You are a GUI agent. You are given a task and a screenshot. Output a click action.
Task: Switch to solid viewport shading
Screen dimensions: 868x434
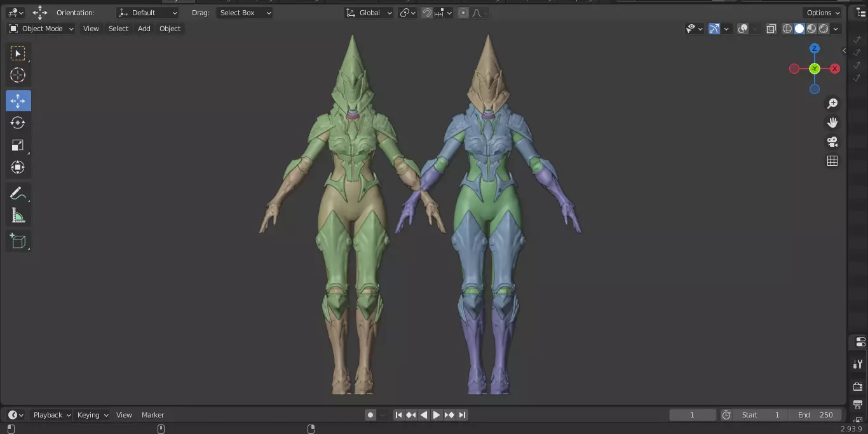tap(799, 29)
